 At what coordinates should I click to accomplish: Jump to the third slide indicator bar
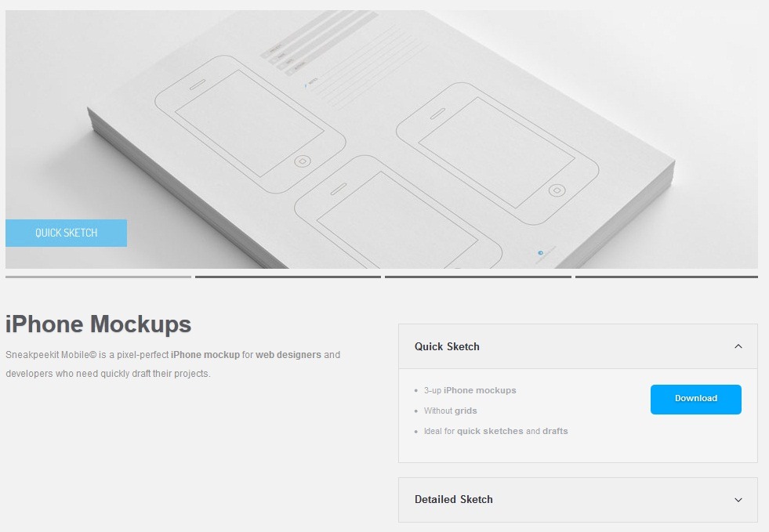477,277
